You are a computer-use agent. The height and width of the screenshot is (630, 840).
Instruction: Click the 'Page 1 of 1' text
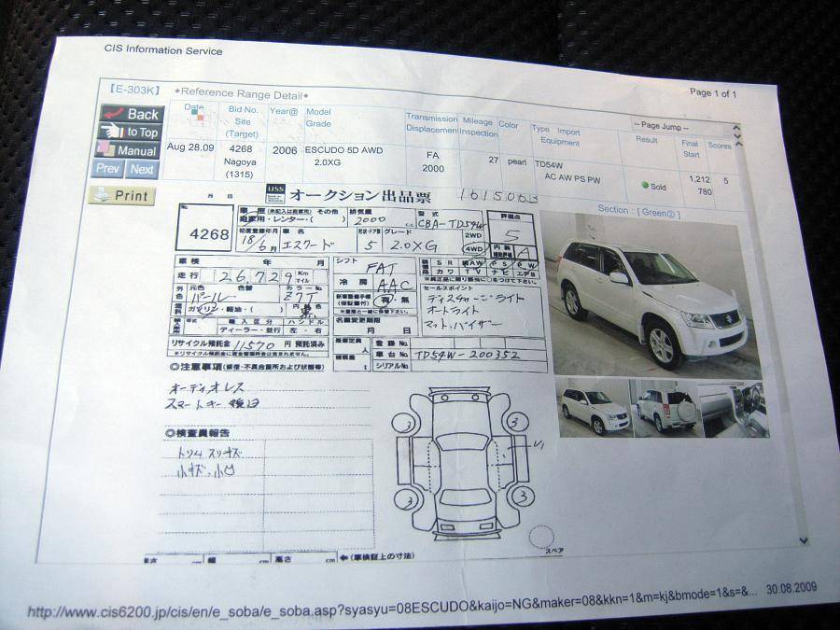(713, 92)
